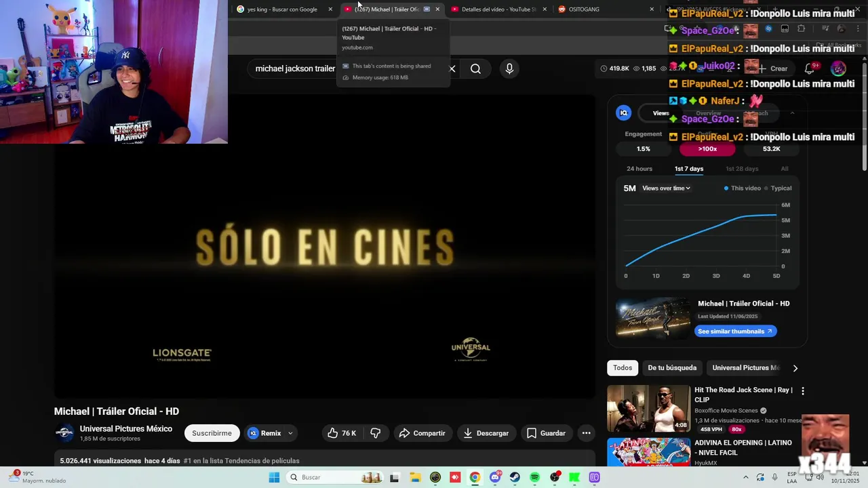Click the Compartir button
The height and width of the screenshot is (488, 868).
[422, 433]
